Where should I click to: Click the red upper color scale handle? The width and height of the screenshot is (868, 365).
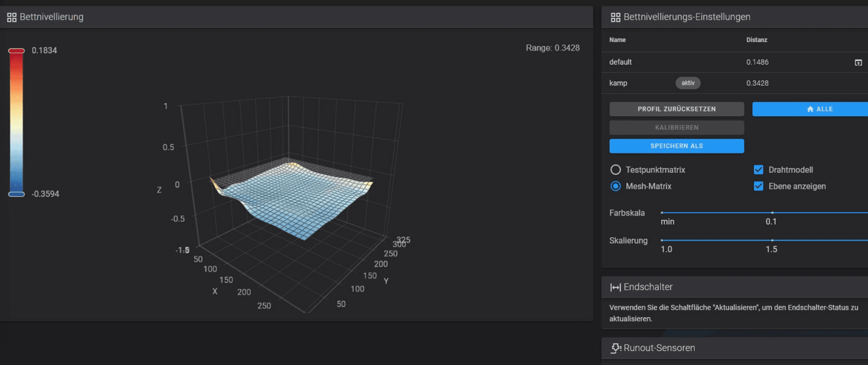click(16, 51)
